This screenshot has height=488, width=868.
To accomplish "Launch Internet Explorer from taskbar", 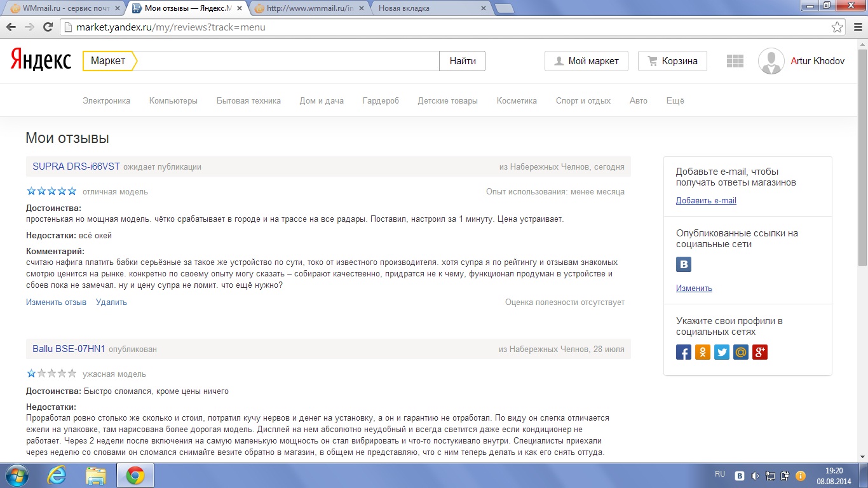I will 57,475.
